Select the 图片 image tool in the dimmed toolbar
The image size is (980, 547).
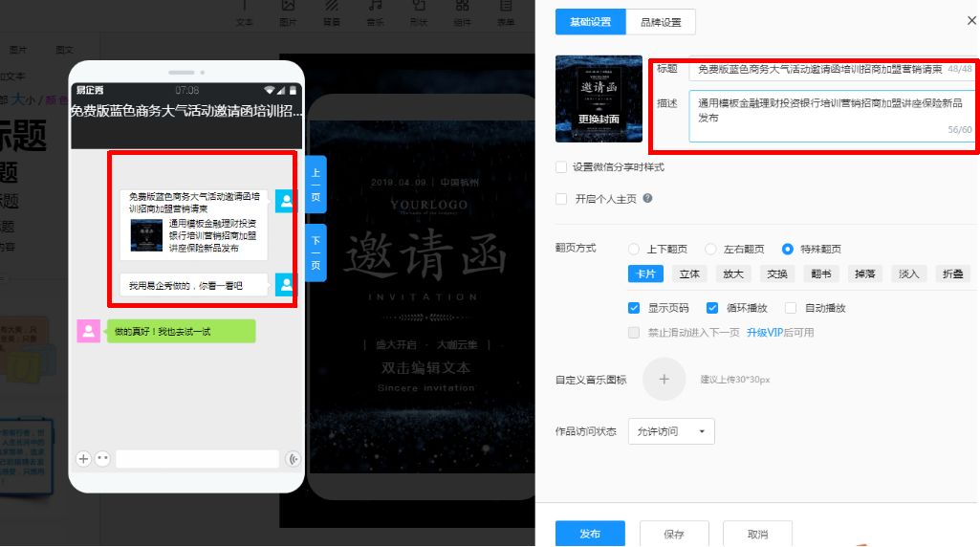(x=288, y=12)
